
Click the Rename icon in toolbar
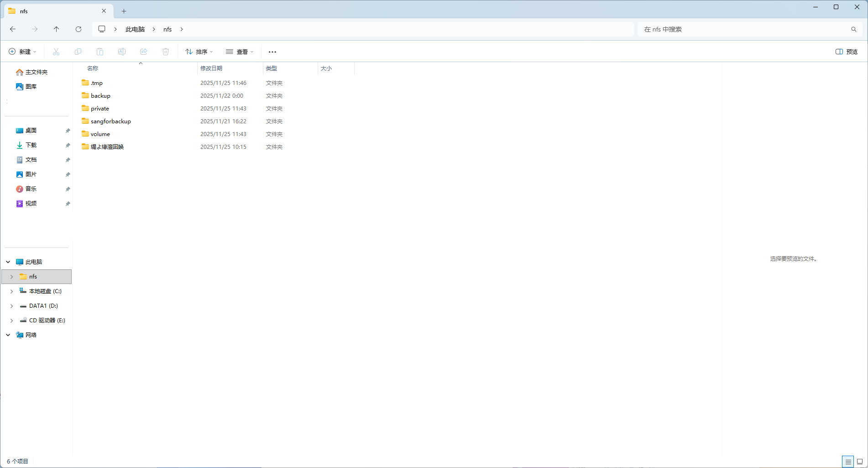[x=122, y=52]
